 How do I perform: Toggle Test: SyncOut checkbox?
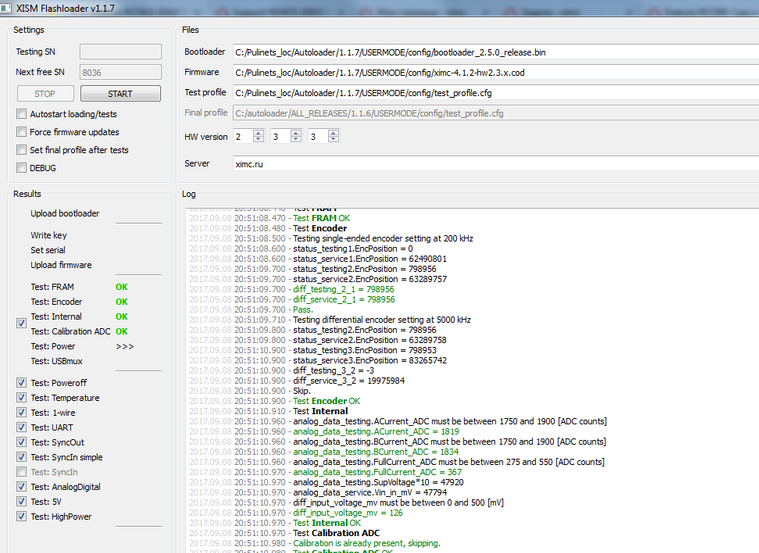click(21, 442)
